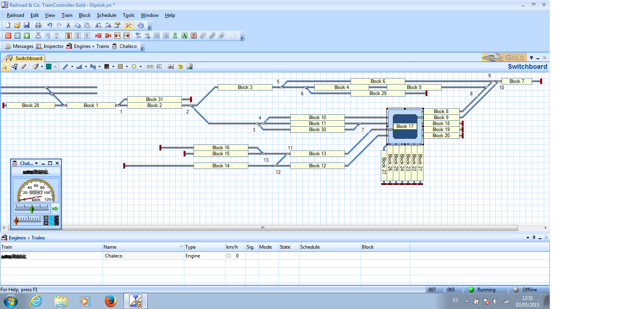Open Firefox from the taskbar
The height and width of the screenshot is (309, 644).
point(110,301)
